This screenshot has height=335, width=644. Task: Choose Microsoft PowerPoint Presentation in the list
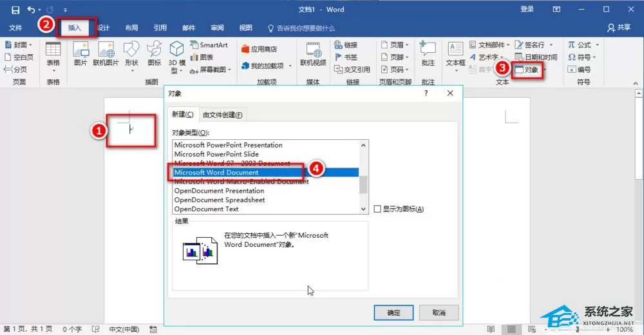(229, 145)
